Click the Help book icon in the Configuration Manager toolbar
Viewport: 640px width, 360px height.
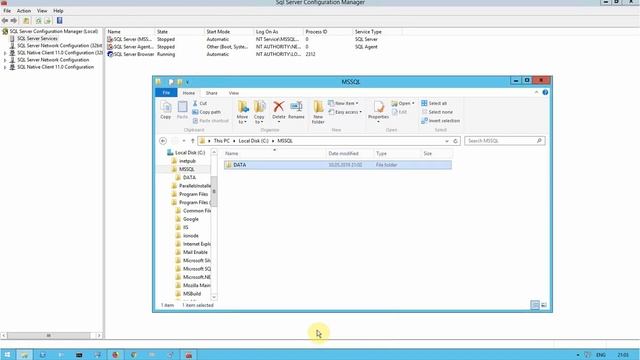(x=60, y=20)
